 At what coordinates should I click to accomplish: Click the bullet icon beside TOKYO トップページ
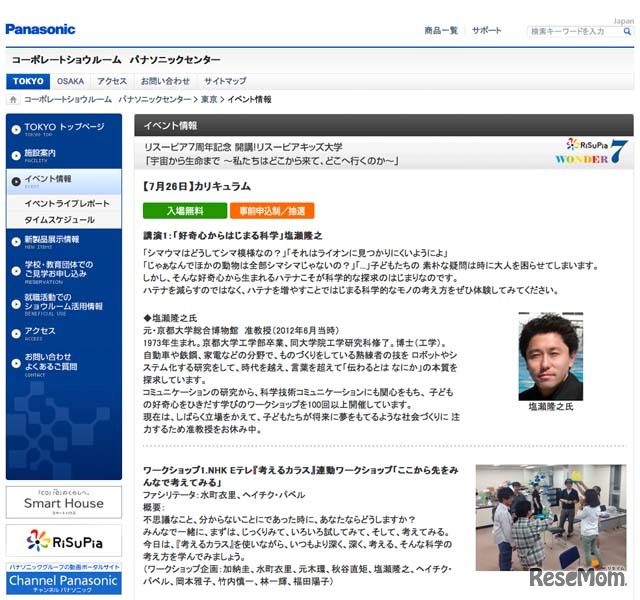[x=16, y=129]
